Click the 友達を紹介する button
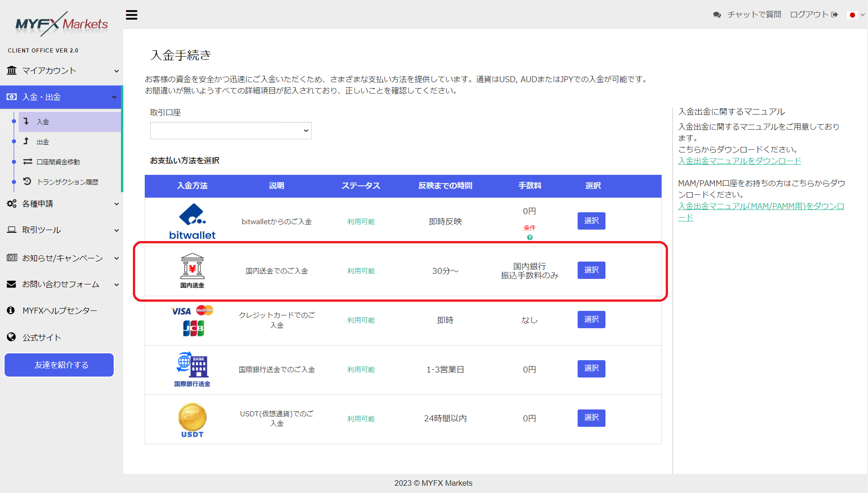This screenshot has width=868, height=493. click(x=59, y=365)
